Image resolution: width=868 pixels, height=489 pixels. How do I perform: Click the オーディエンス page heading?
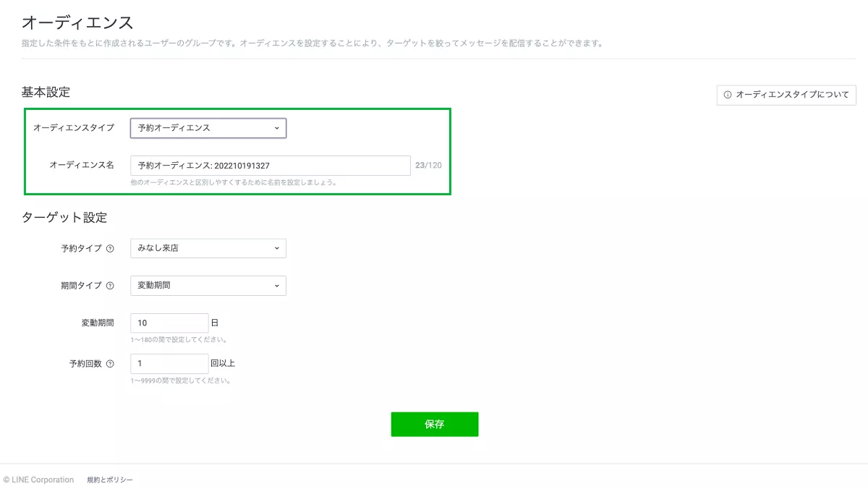(x=77, y=23)
